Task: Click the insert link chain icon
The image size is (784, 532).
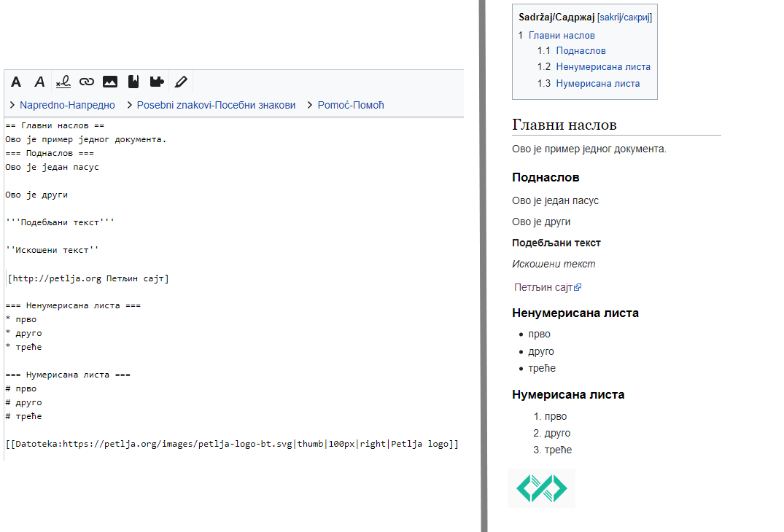Action: [87, 82]
